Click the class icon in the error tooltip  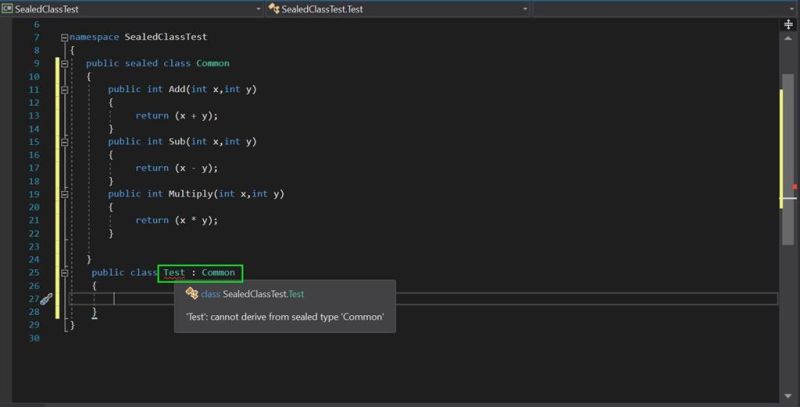pos(192,293)
